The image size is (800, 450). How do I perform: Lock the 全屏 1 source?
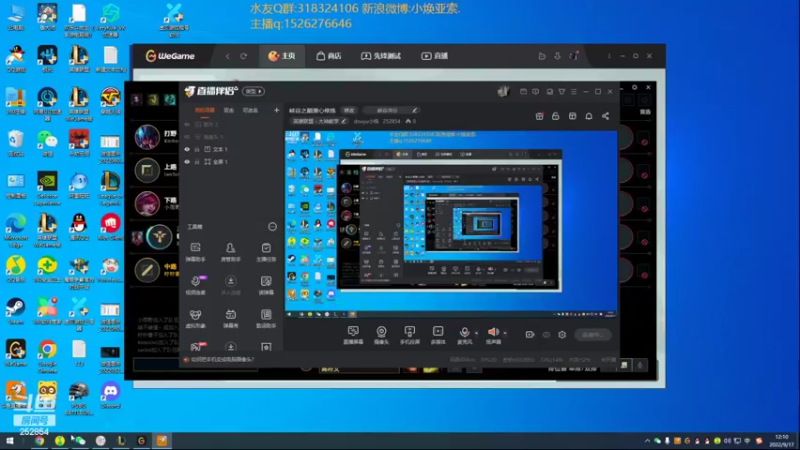(197, 162)
